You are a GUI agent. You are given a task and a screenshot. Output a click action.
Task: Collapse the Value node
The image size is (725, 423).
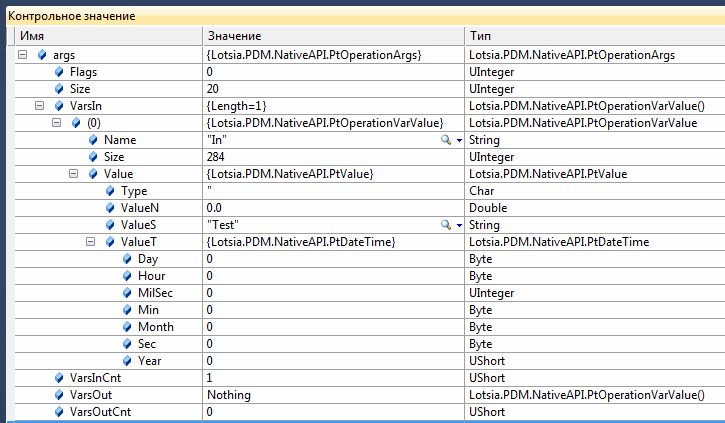74,174
